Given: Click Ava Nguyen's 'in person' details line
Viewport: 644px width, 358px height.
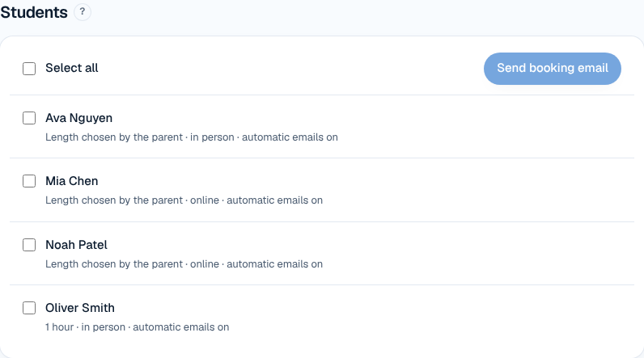Looking at the screenshot, I should click(192, 137).
